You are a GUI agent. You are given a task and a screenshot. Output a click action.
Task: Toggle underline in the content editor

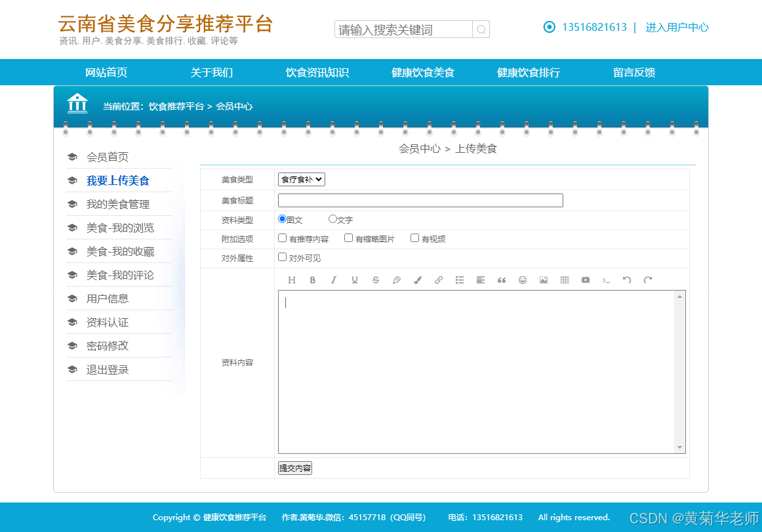click(x=355, y=280)
